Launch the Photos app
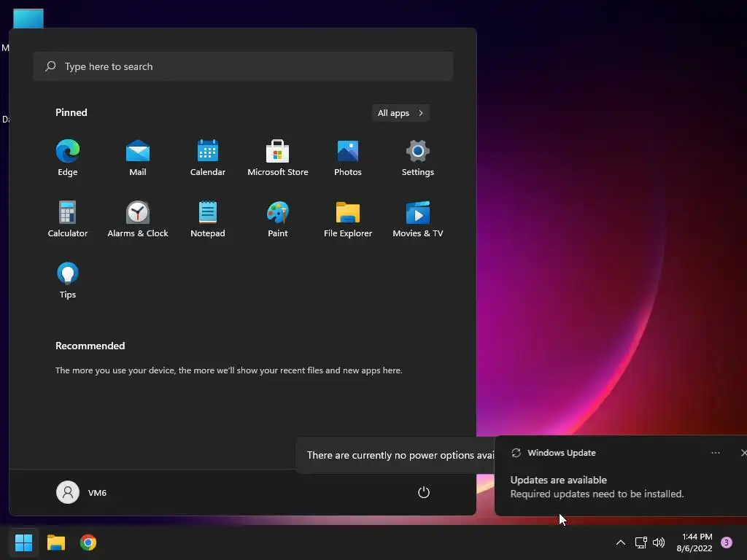747x560 pixels. coord(348,158)
